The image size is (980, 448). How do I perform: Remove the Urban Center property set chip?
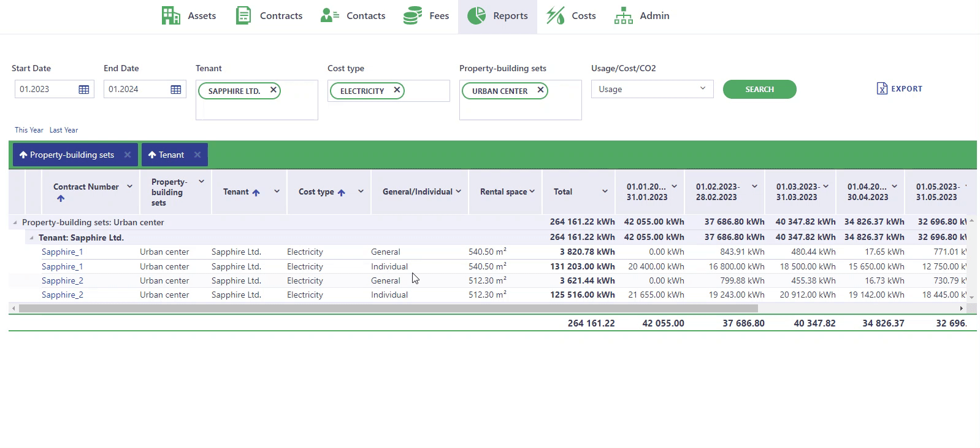click(540, 90)
